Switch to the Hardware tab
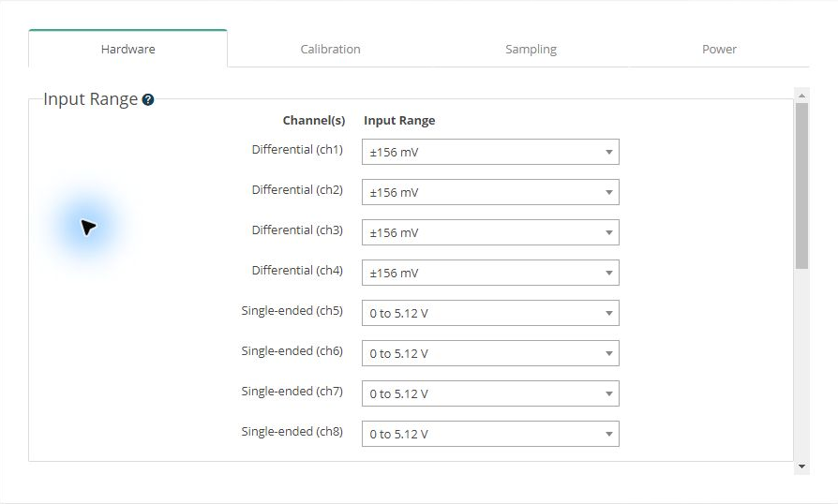838x504 pixels. (x=127, y=49)
